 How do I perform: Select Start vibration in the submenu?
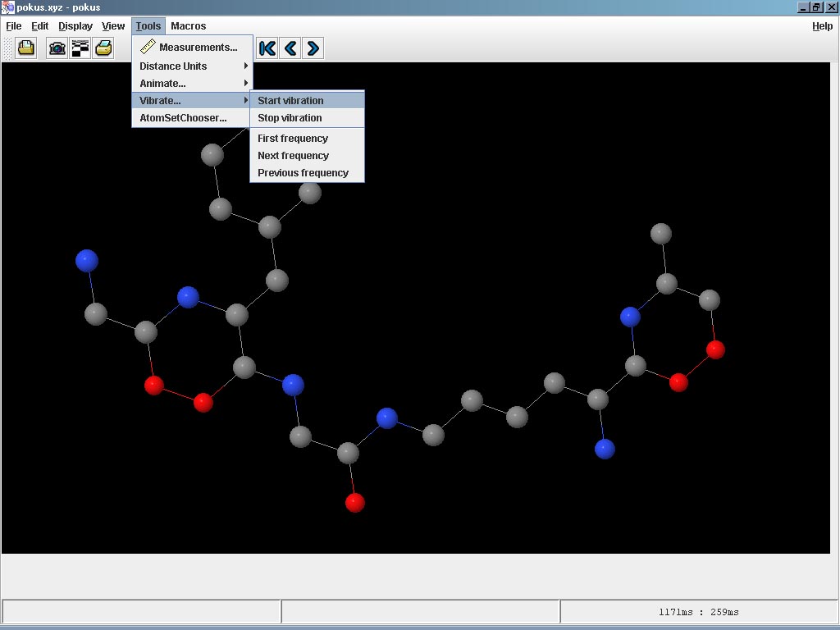point(307,100)
